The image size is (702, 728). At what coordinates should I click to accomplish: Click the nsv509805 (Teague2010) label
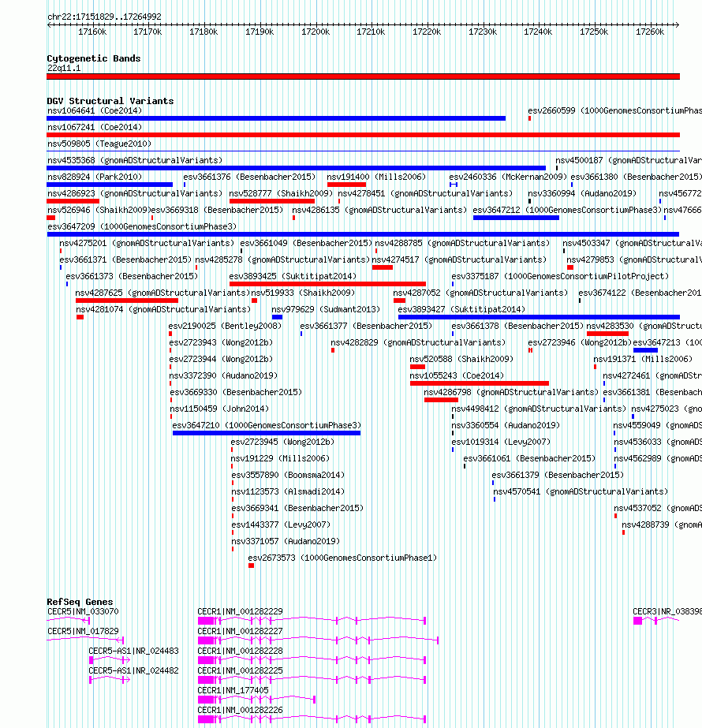click(99, 144)
